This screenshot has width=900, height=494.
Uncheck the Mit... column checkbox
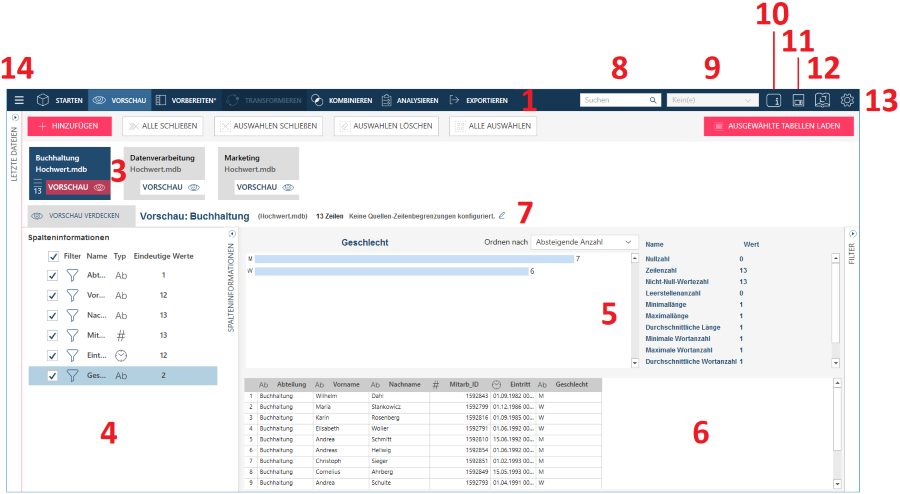point(53,335)
